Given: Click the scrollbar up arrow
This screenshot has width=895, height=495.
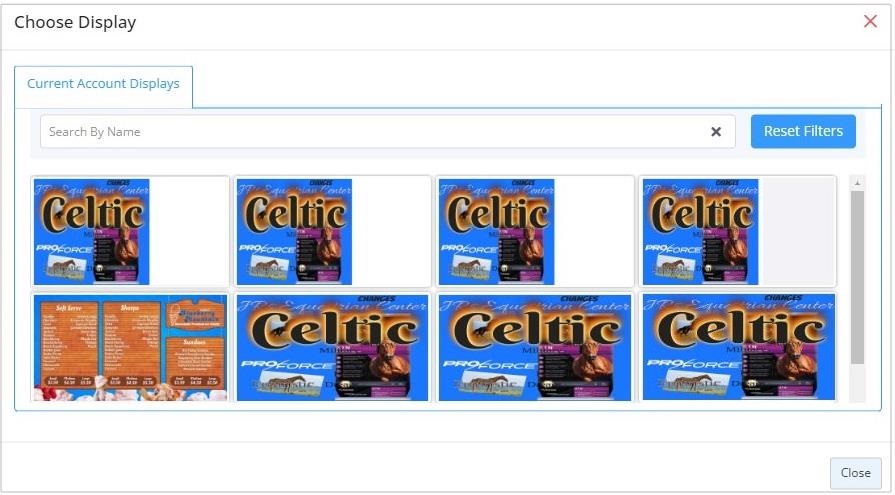Looking at the screenshot, I should pos(857,183).
